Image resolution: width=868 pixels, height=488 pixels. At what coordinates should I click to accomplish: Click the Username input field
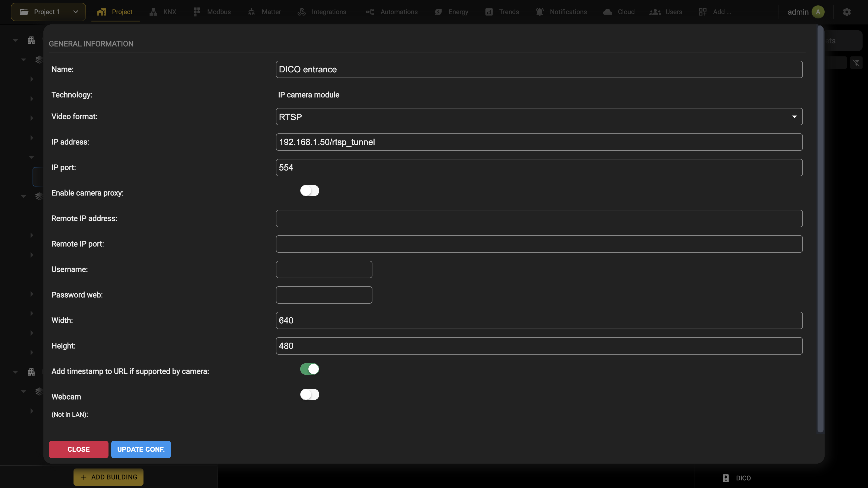tap(324, 269)
